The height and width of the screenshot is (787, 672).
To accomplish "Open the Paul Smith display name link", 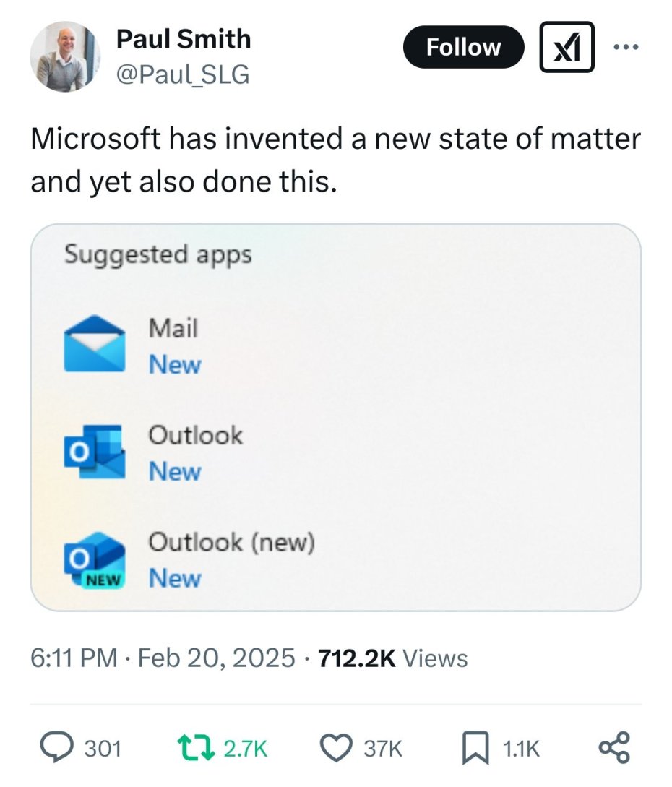I will (x=184, y=39).
